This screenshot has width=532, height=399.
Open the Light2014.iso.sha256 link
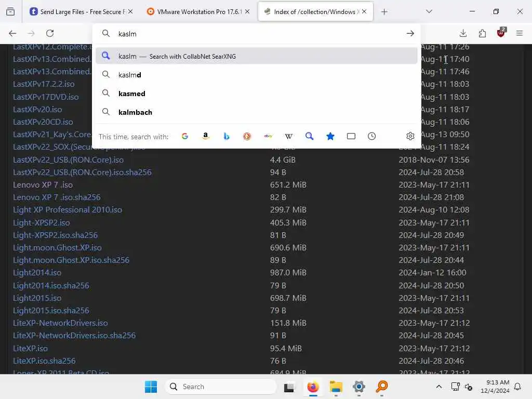coord(51,286)
